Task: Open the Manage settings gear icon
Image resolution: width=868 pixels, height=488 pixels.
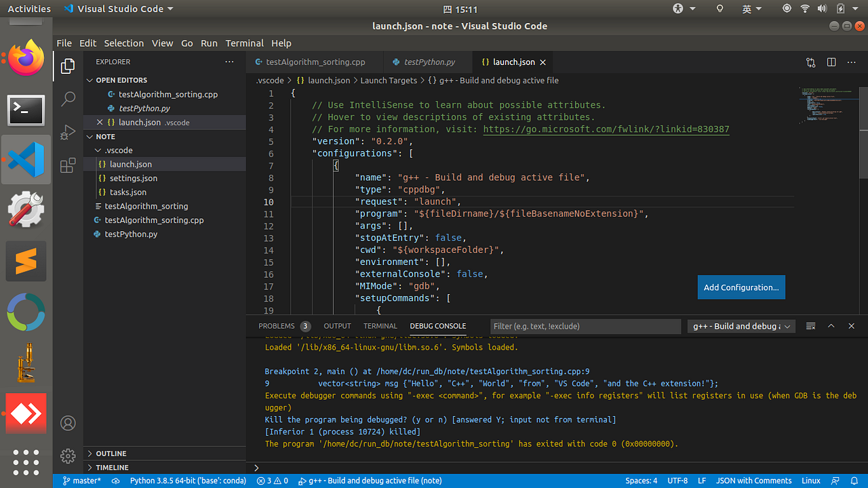Action: (68, 456)
